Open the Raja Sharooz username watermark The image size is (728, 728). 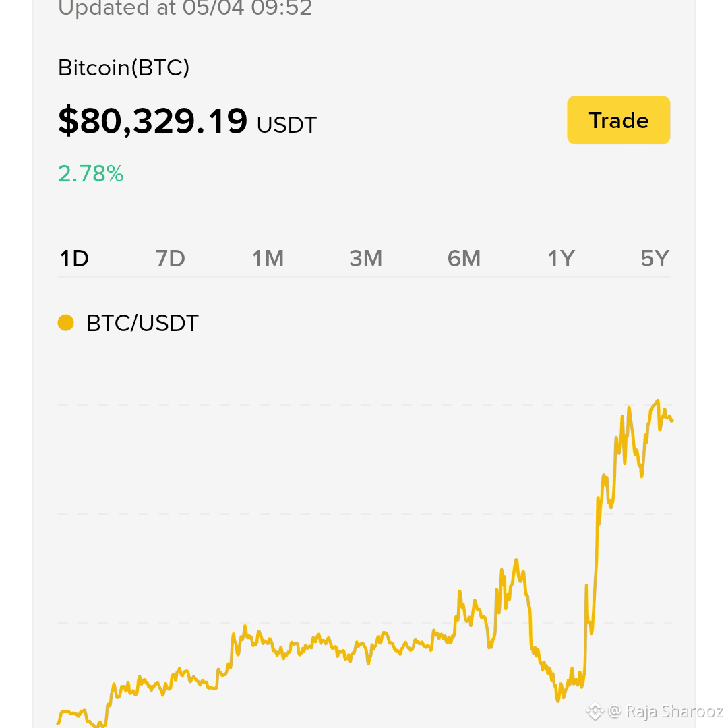tap(673, 711)
